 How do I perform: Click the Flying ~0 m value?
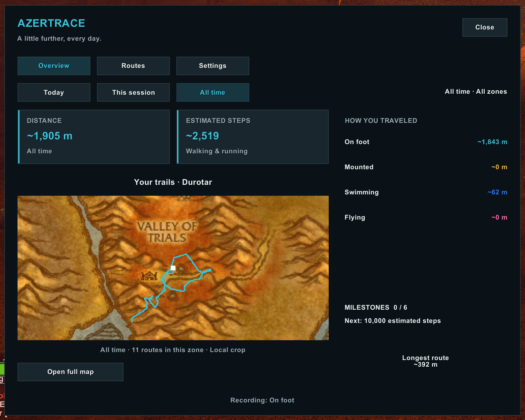(x=499, y=217)
